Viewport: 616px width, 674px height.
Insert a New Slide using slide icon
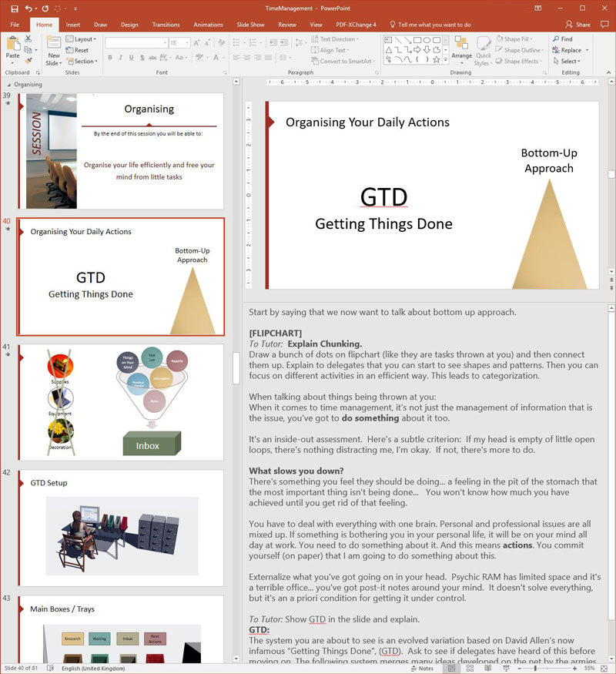54,42
